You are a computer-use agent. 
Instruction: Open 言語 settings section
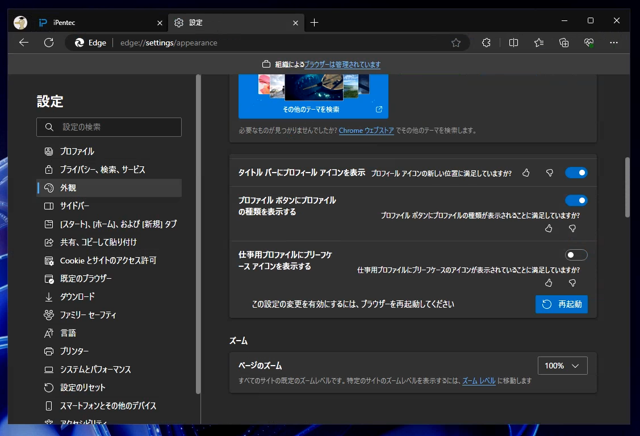pos(109,333)
